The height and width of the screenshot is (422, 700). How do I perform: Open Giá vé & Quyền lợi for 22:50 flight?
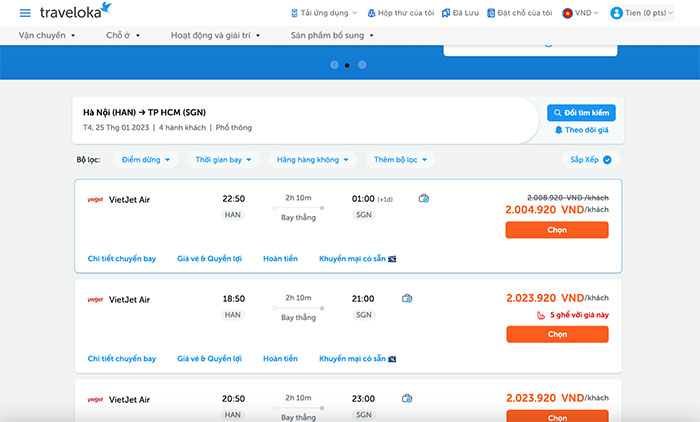pyautogui.click(x=209, y=259)
